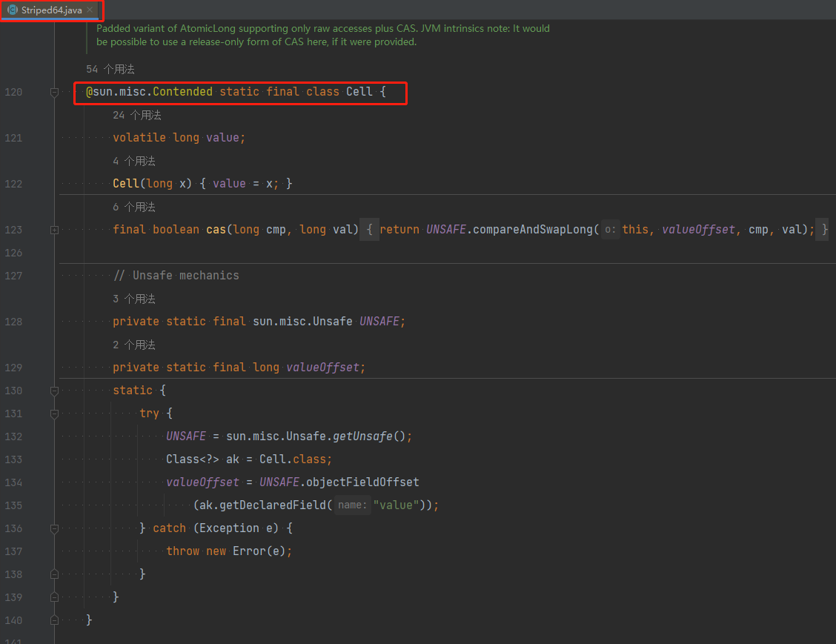Click line number 120 in the gutter

[13, 92]
